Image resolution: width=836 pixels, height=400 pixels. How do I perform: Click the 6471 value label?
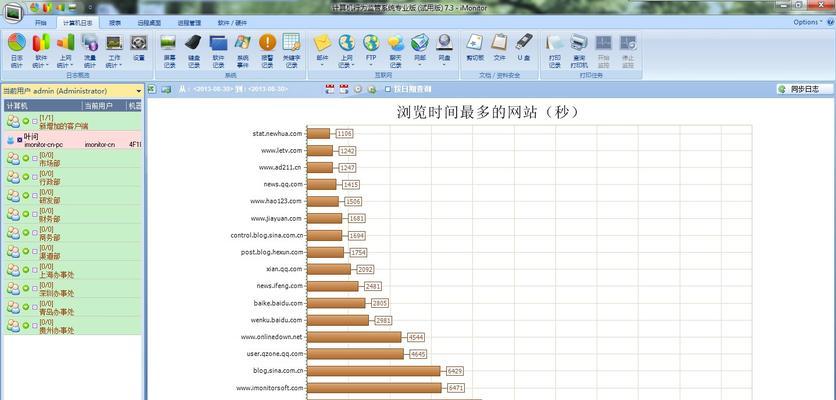click(455, 388)
